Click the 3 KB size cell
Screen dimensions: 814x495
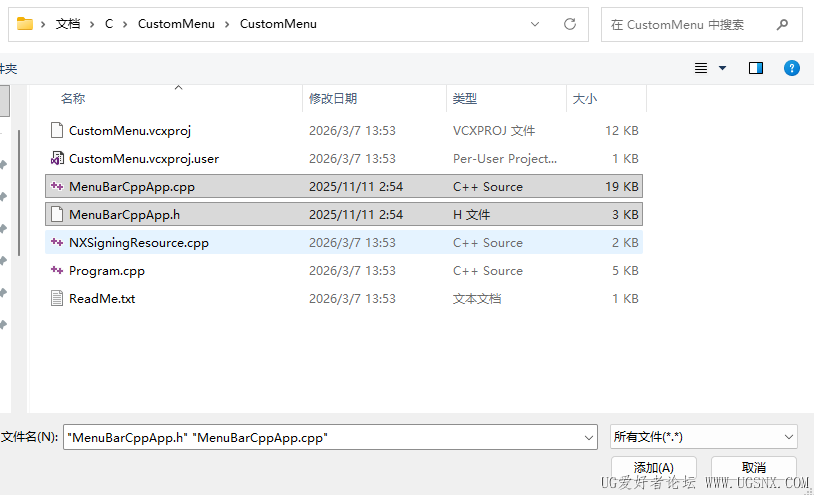[625, 215]
